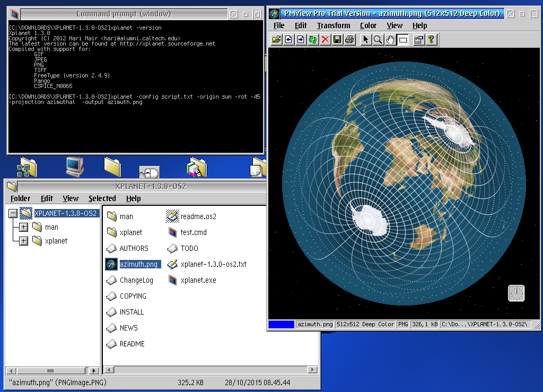Open the Transform menu in PMView
543x392 pixels.
click(334, 25)
